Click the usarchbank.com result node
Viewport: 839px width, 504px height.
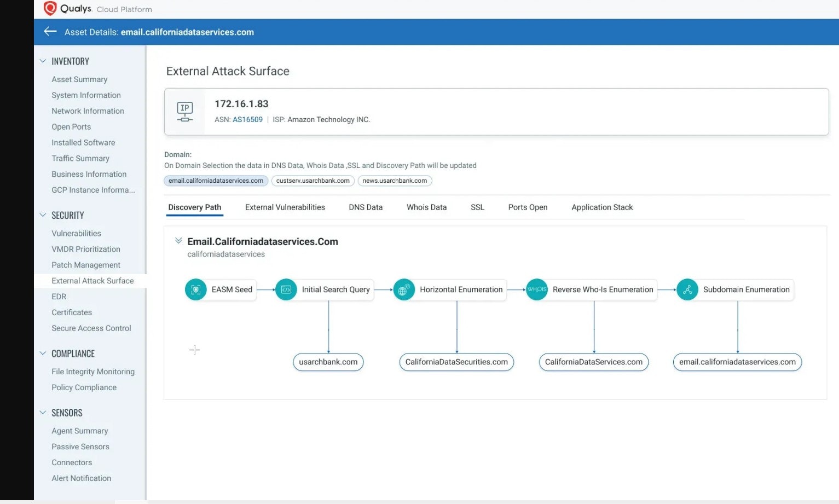pos(328,362)
